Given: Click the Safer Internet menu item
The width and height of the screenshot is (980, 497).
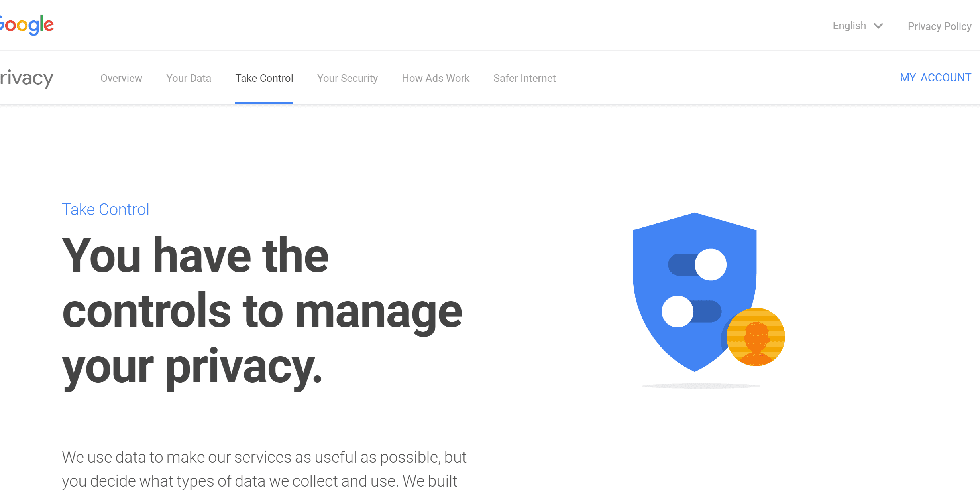Looking at the screenshot, I should coord(525,78).
